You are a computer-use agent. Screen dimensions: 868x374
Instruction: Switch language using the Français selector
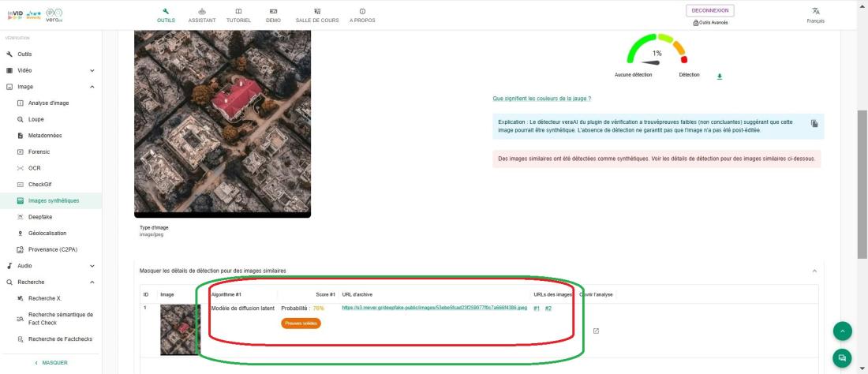(x=815, y=15)
